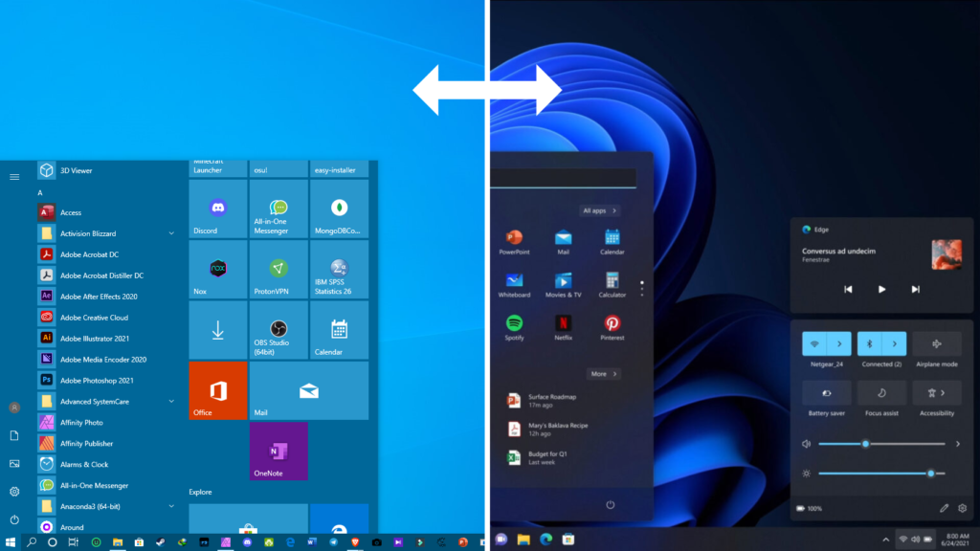Expand the Advanced SystemCare folder

[x=171, y=402]
